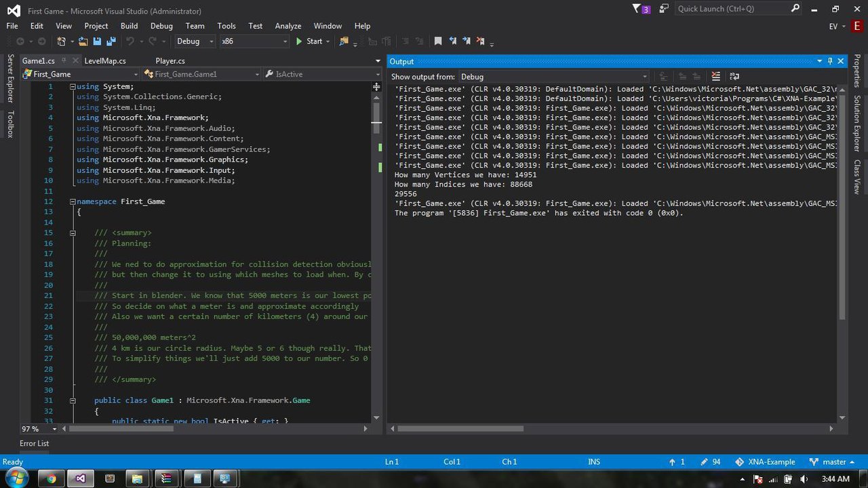Clear all text in the Output window

(x=715, y=77)
